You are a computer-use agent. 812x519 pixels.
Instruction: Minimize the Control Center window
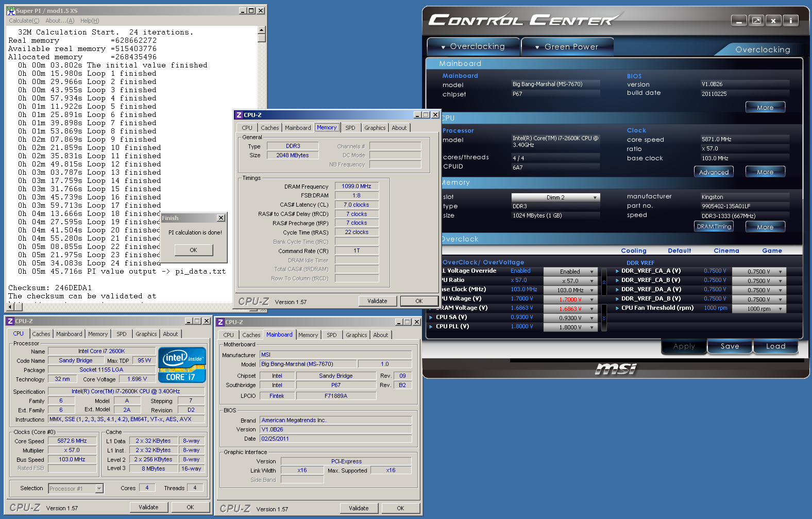point(739,20)
